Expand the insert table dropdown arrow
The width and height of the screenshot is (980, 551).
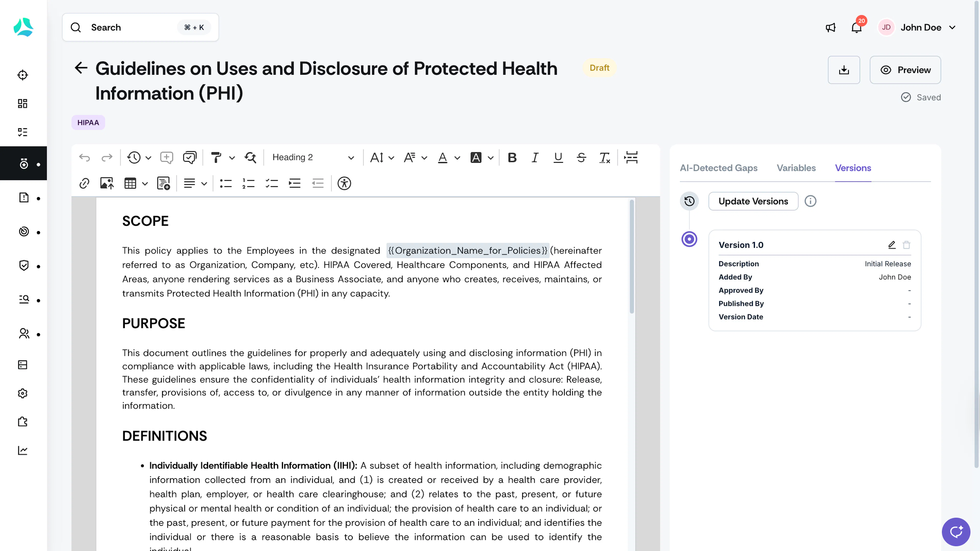click(x=145, y=184)
